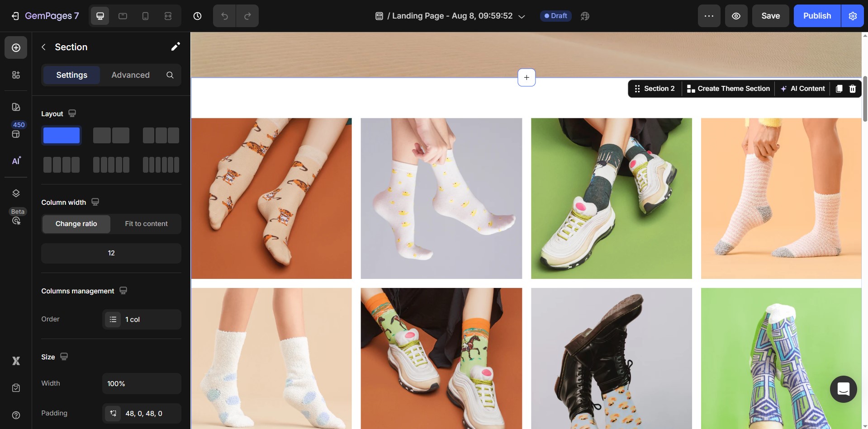This screenshot has height=429, width=868.
Task: Click the Draft status badge
Action: point(555,16)
